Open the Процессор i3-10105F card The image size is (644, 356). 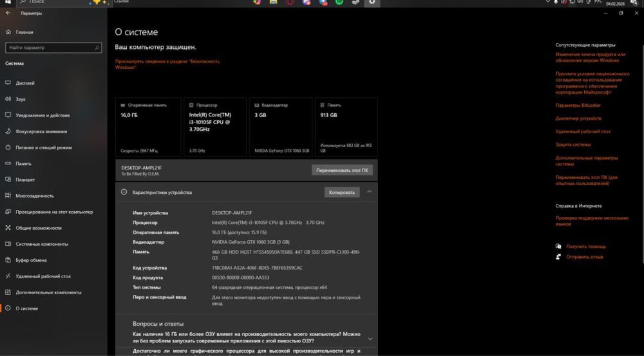pos(215,127)
